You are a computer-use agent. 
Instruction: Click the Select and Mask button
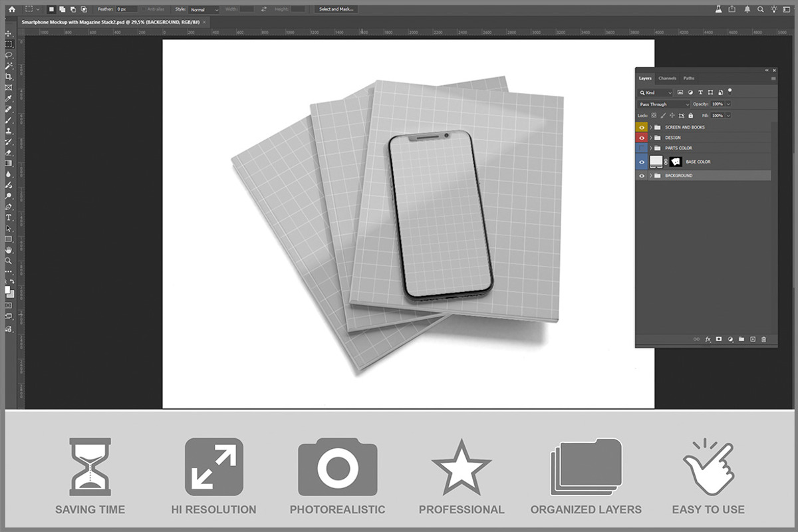point(336,9)
